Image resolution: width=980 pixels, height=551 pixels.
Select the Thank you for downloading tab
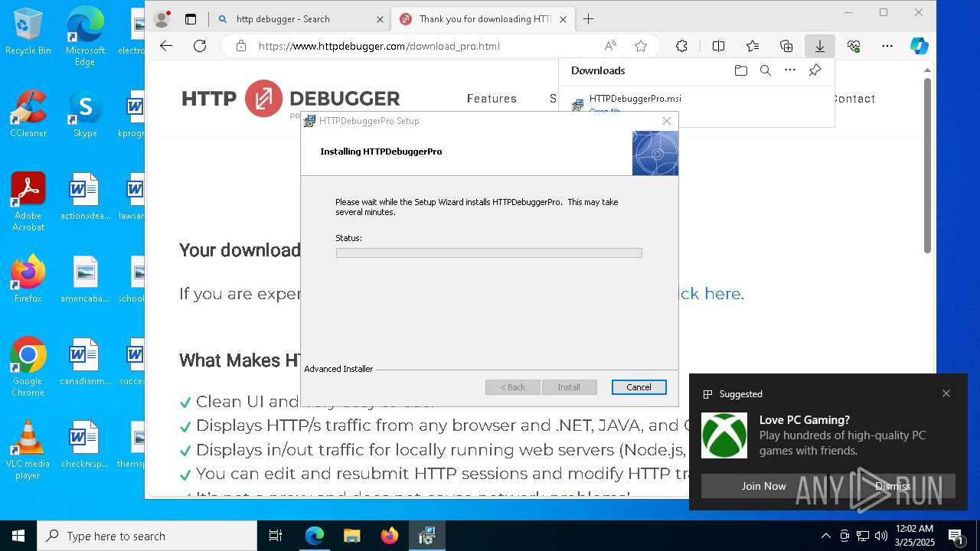tap(482, 19)
